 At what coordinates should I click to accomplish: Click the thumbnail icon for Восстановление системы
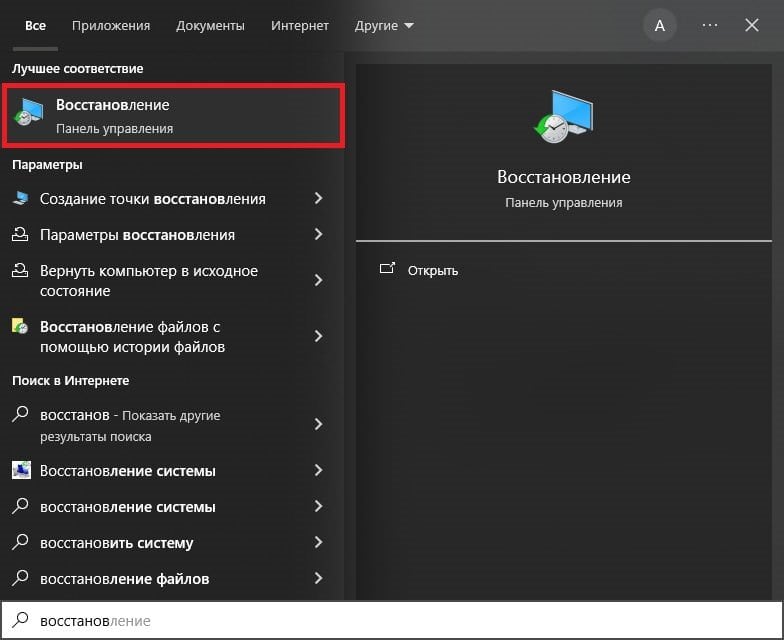coord(21,470)
